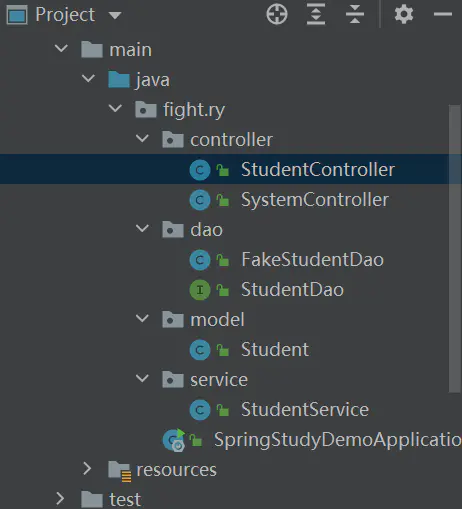This screenshot has width=462, height=509.
Task: Click the controller package label
Action: pos(231,140)
